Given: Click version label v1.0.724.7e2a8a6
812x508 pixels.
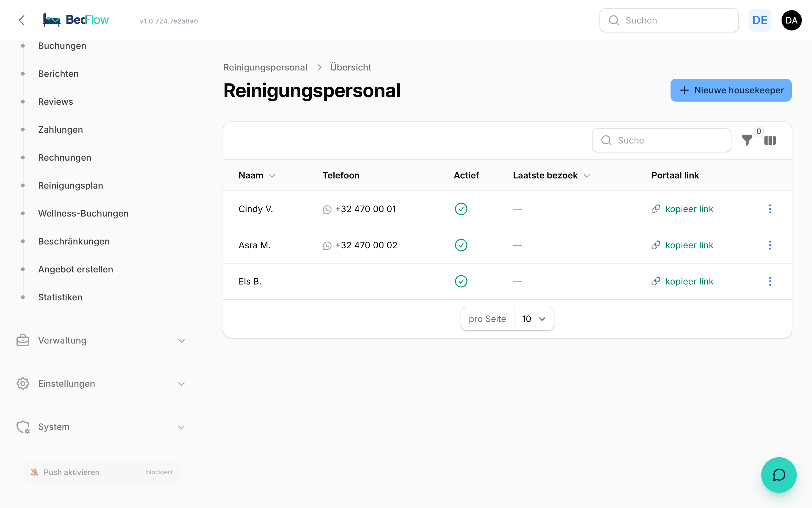Looking at the screenshot, I should [x=169, y=21].
